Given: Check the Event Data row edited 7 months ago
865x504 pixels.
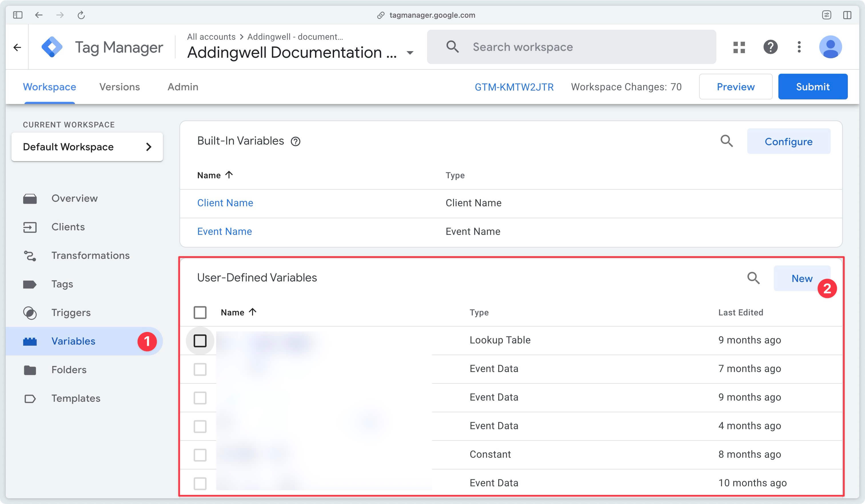Looking at the screenshot, I should (200, 369).
